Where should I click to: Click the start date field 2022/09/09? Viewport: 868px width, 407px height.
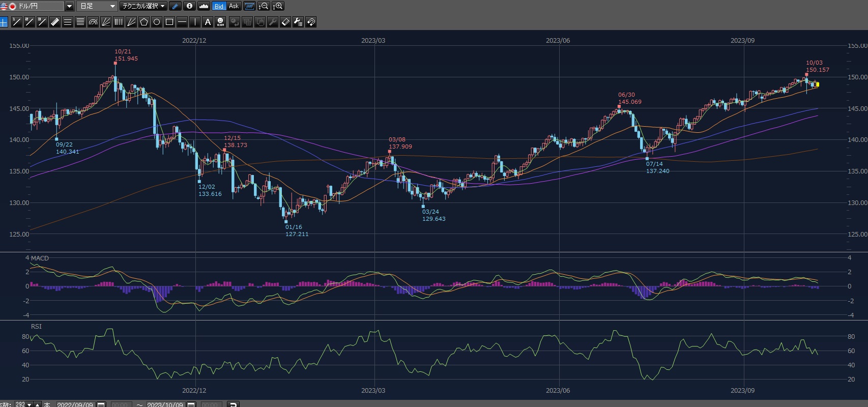pyautogui.click(x=75, y=404)
